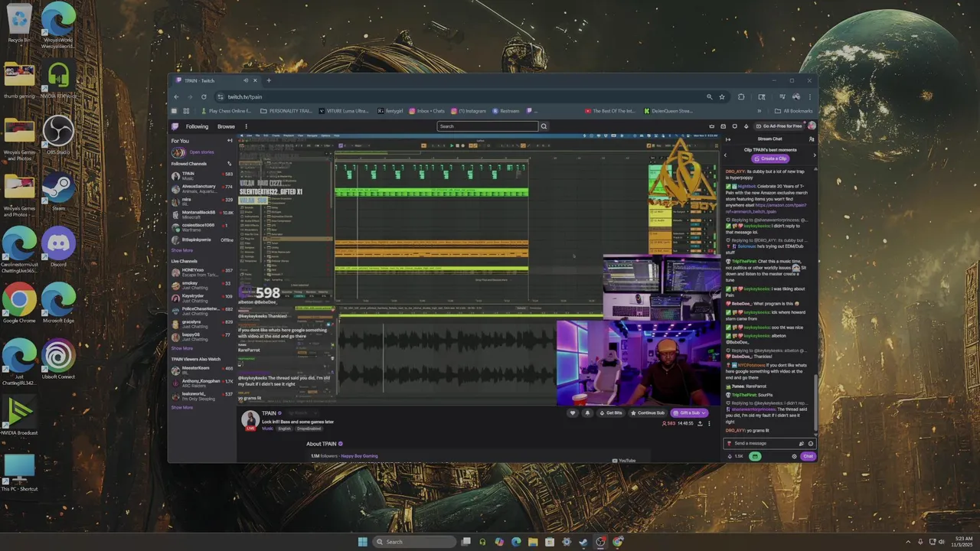Open the chat emote picker

coord(811,443)
